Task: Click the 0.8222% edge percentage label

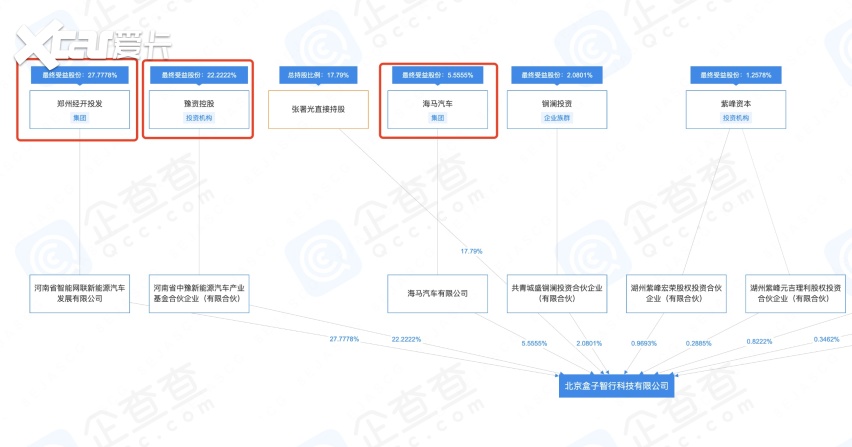Action: [x=759, y=342]
